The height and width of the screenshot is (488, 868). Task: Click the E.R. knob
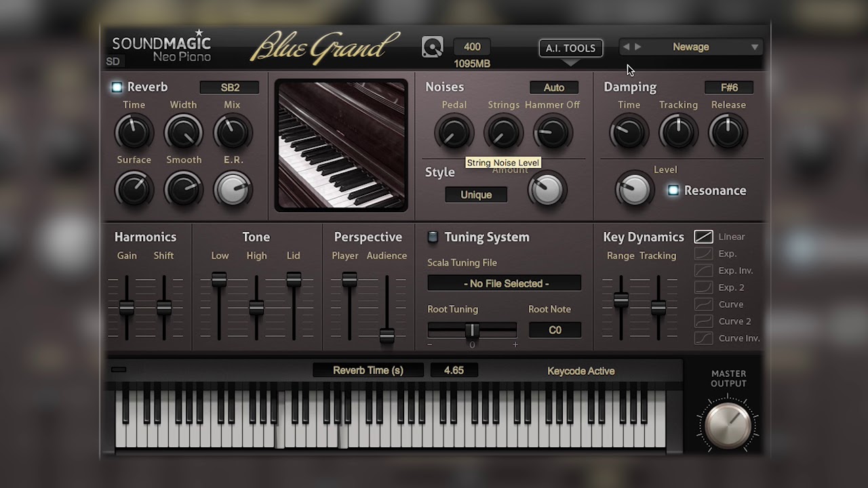[233, 189]
